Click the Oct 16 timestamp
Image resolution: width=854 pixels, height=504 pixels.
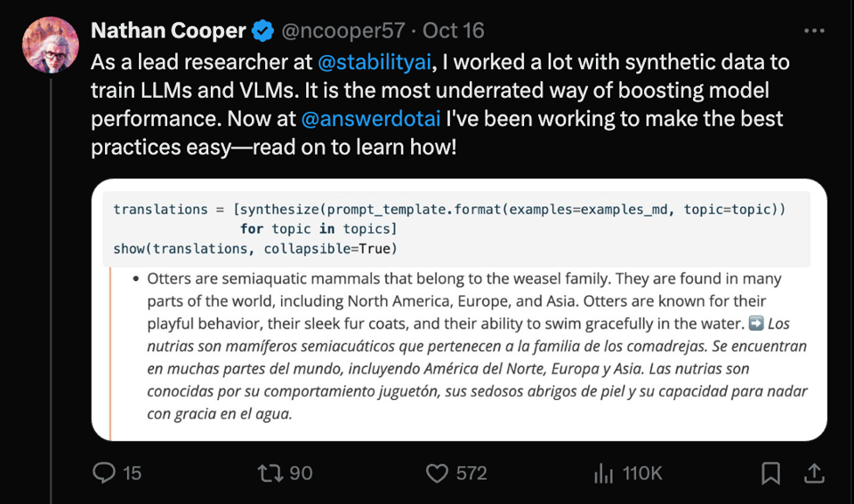coord(454,31)
